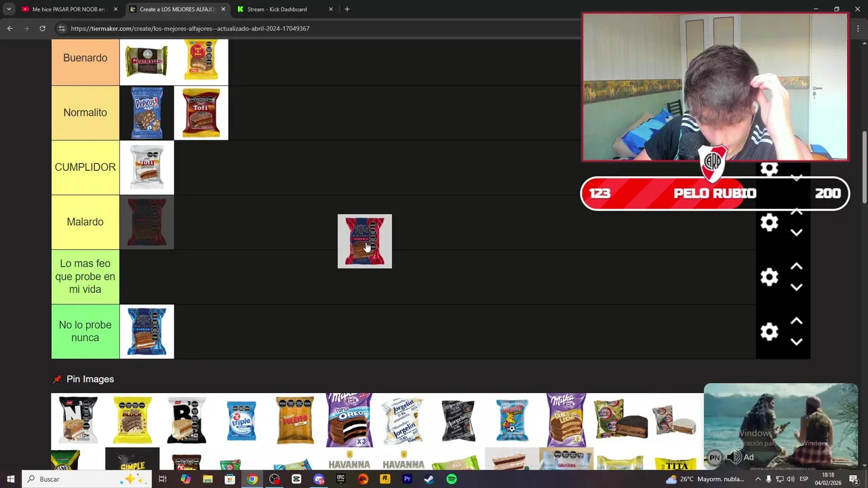Launch Epic Games from taskbar
The image size is (868, 488).
pos(340,479)
